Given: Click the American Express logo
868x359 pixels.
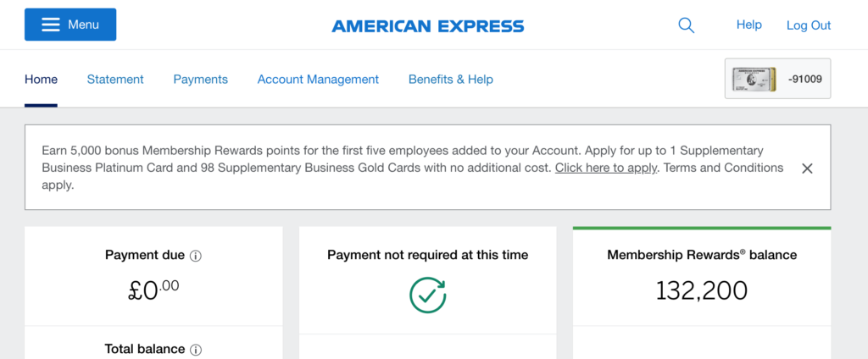Looking at the screenshot, I should click(x=428, y=26).
